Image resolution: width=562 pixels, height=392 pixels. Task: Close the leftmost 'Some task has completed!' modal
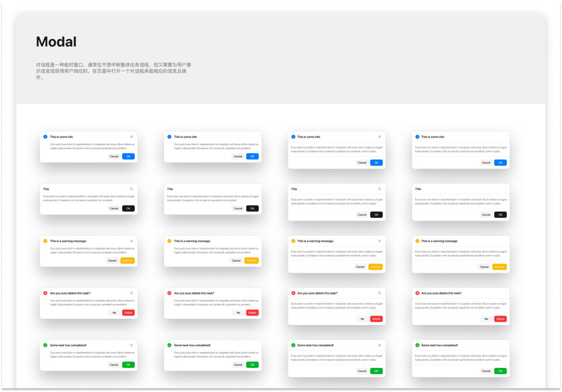(131, 345)
